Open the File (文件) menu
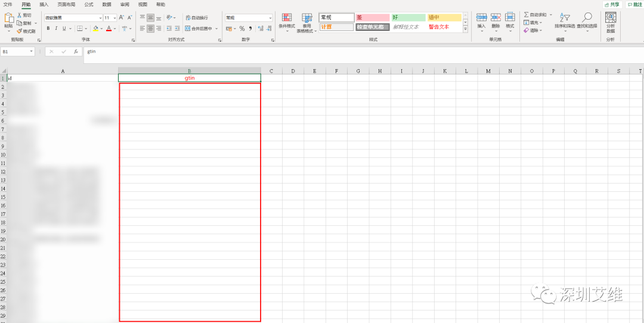This screenshot has height=323, width=644. click(8, 4)
